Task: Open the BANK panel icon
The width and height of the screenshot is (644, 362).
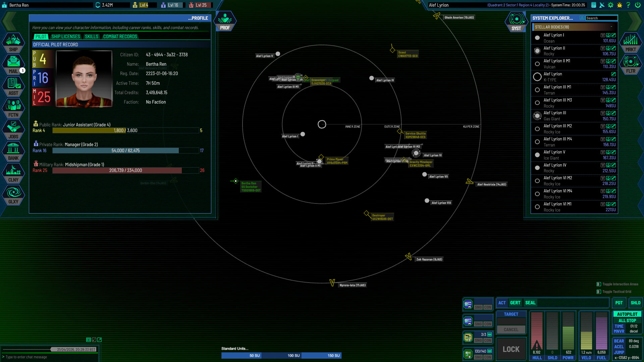Action: point(13,152)
